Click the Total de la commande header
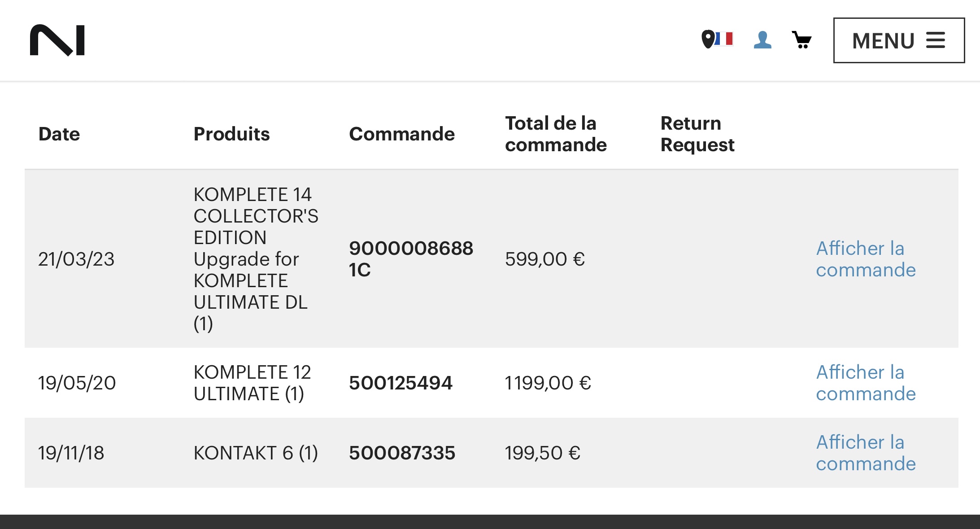The height and width of the screenshot is (529, 980). (556, 134)
